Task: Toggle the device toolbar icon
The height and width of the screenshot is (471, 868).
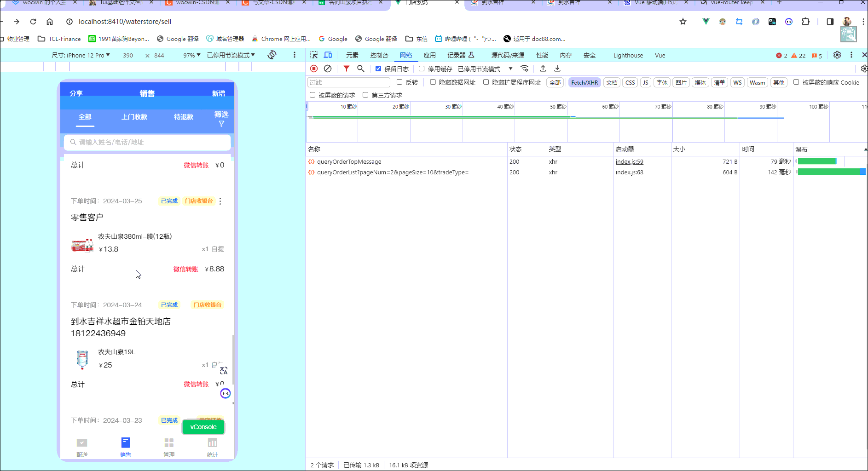Action: pyautogui.click(x=328, y=55)
